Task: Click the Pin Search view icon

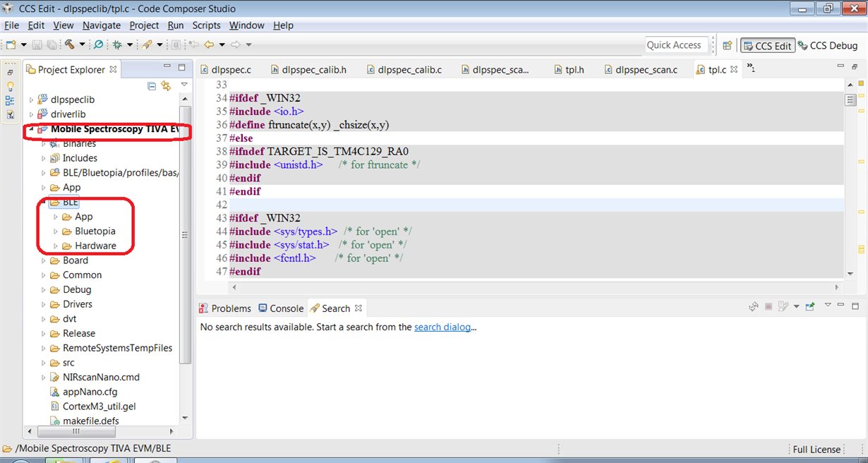Action: click(810, 307)
